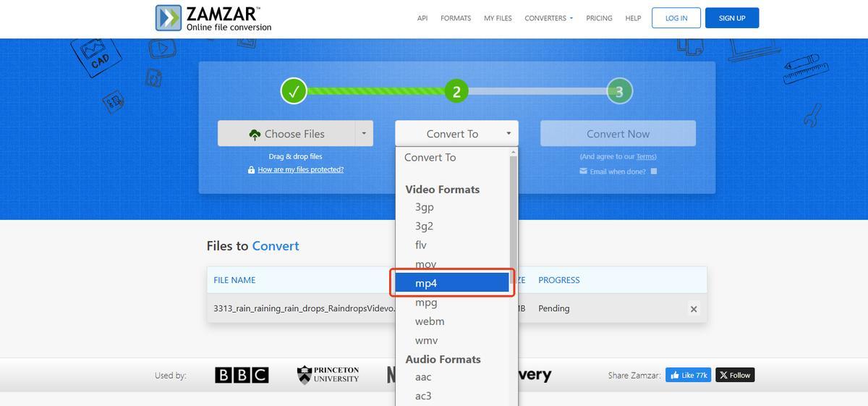Click the green checkmark step one circle
868x406 pixels.
point(294,91)
